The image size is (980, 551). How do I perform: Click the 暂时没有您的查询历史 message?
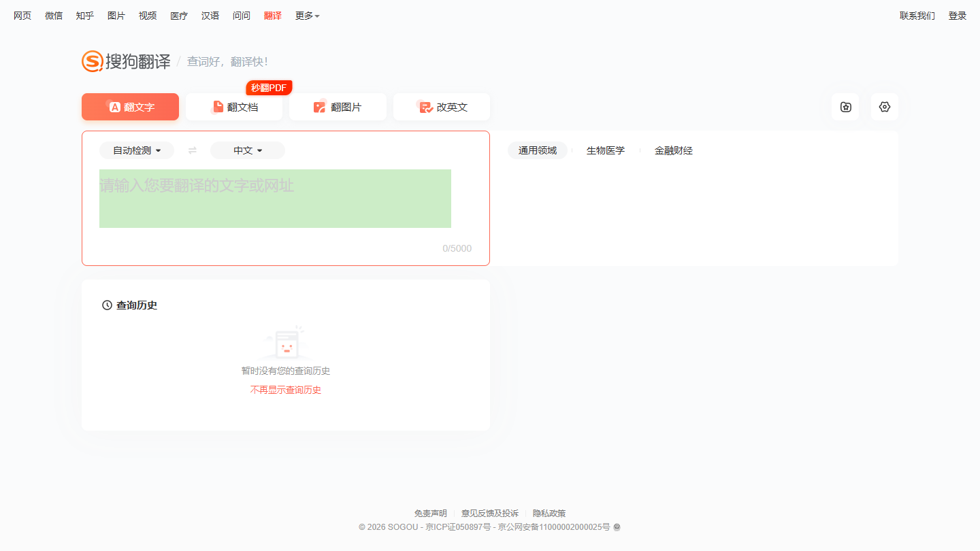[x=286, y=371]
